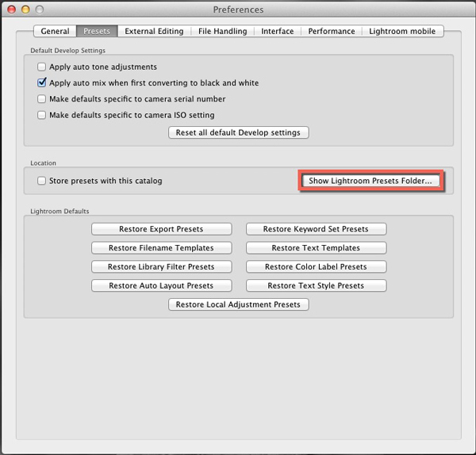Image resolution: width=476 pixels, height=455 pixels.
Task: Restore the Filename Templates
Action: point(161,247)
